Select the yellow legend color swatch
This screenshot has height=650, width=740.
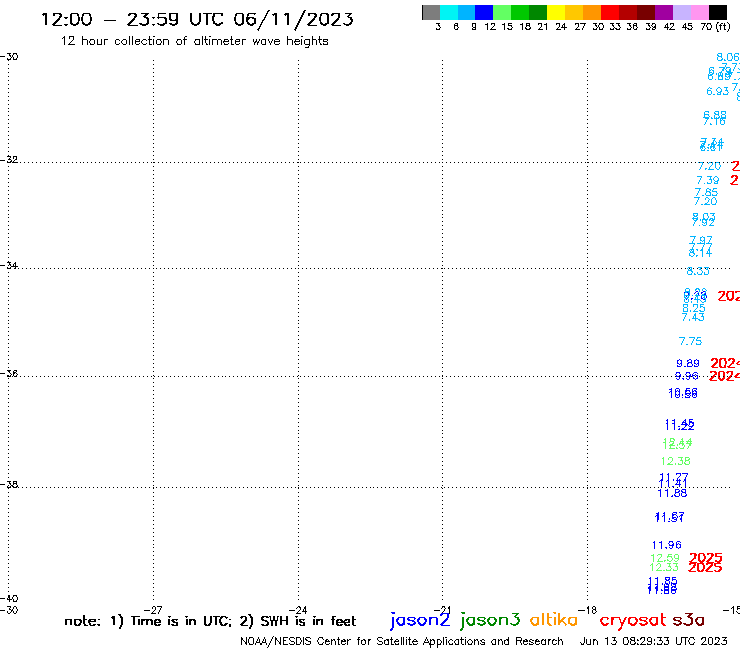click(x=556, y=12)
